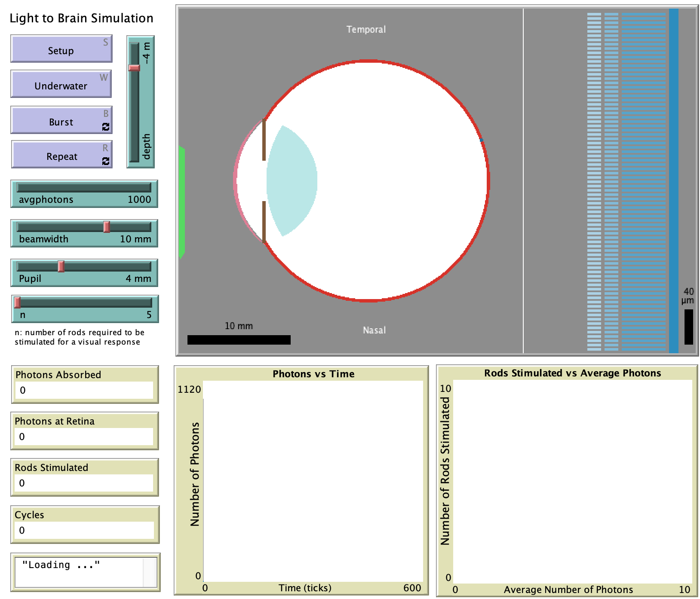Run Setup for the simulation
This screenshot has height=599, width=700.
coord(61,50)
